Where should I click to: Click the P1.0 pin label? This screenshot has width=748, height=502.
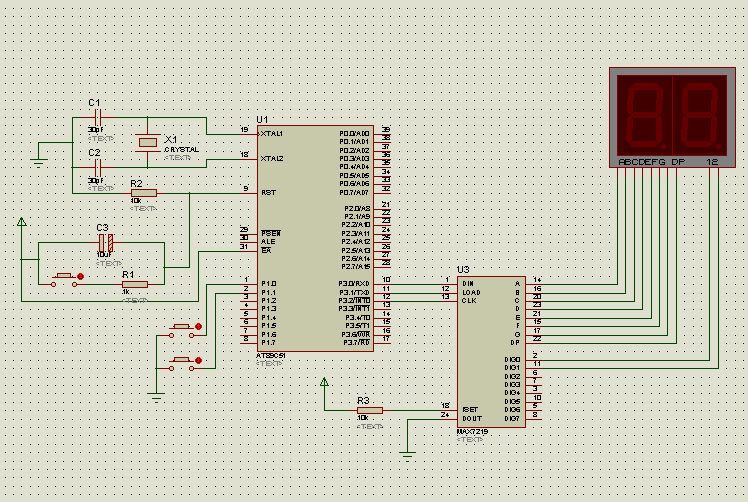pyautogui.click(x=269, y=284)
